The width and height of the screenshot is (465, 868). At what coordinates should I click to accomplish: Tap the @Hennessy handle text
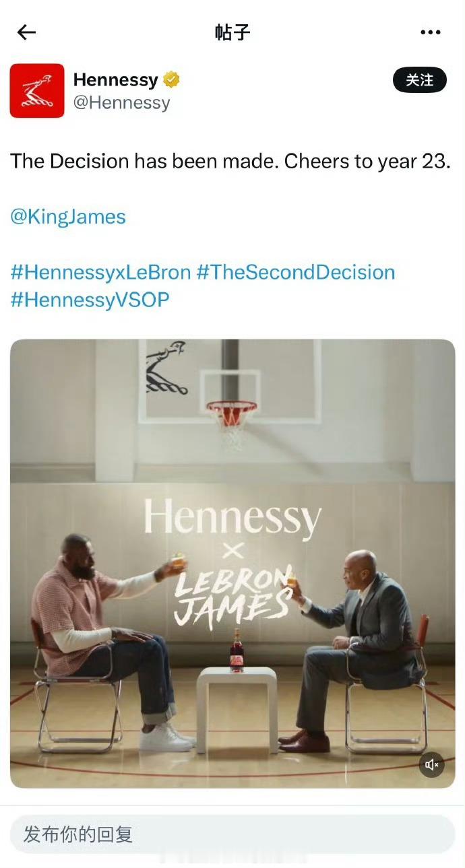click(x=121, y=103)
